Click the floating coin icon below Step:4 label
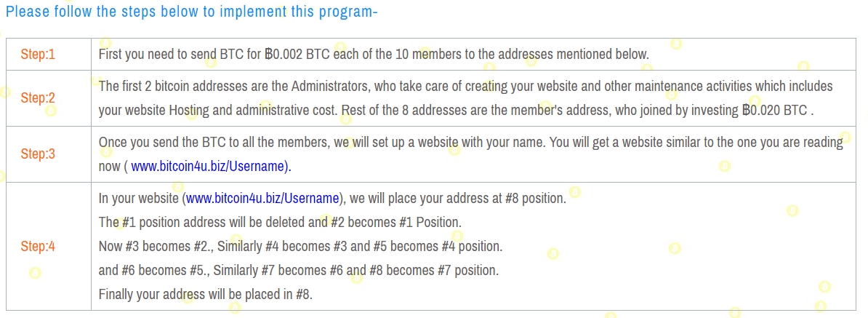 (x=34, y=274)
